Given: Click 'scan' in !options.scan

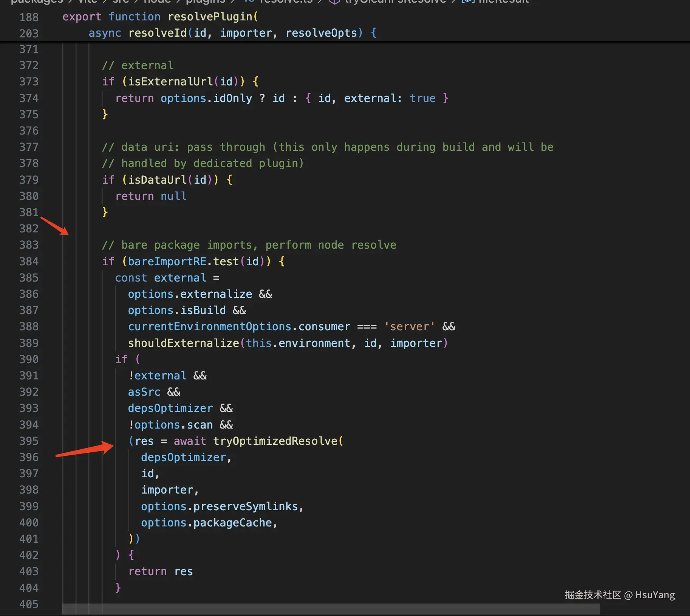Looking at the screenshot, I should tap(200, 425).
